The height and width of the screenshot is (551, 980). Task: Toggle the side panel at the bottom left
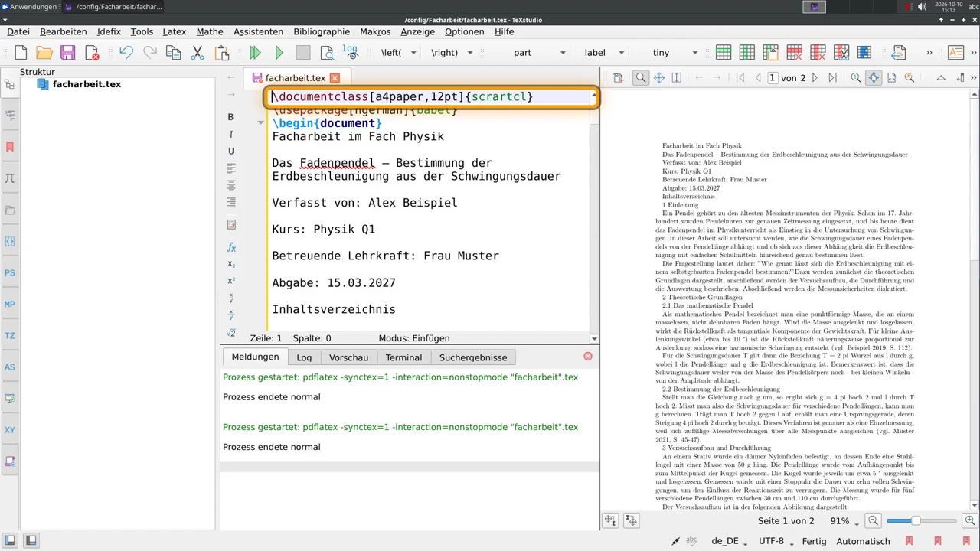point(11,541)
